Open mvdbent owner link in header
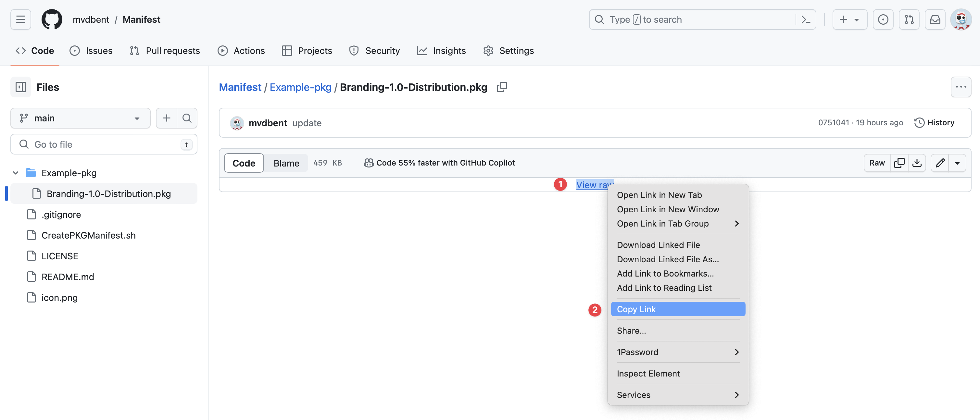 (91, 19)
